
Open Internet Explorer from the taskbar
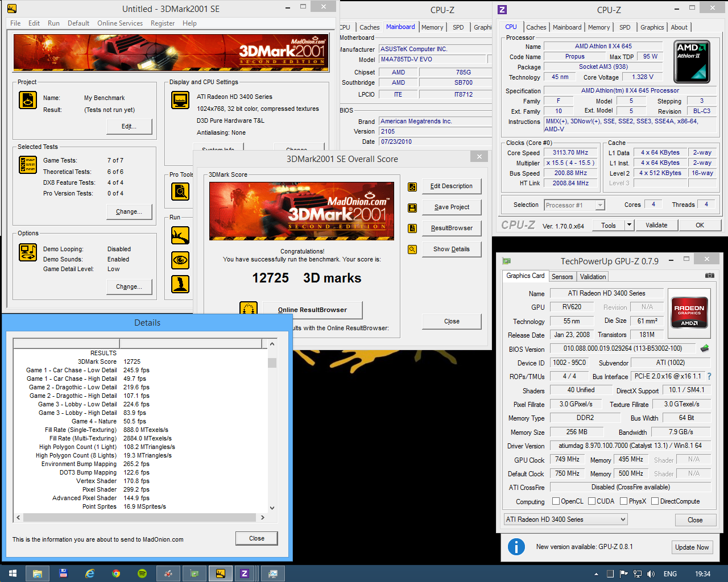point(90,573)
